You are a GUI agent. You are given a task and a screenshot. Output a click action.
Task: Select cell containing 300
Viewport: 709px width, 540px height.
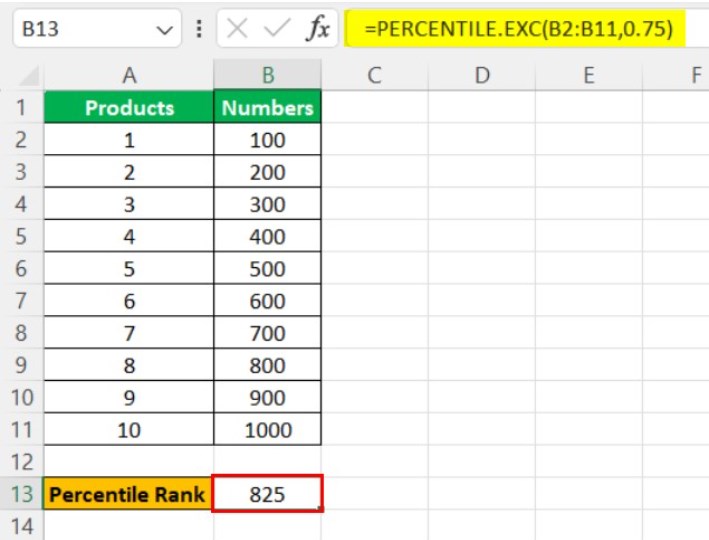click(267, 204)
